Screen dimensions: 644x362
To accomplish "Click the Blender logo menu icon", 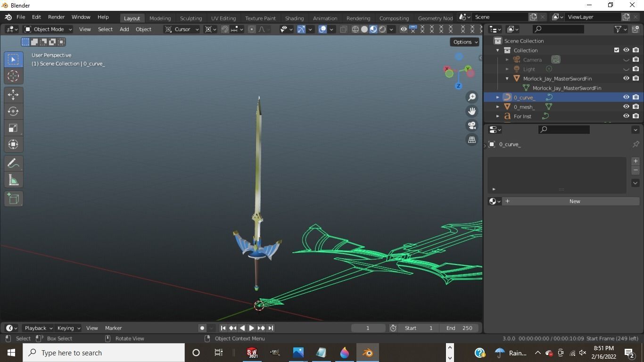I will click(8, 17).
